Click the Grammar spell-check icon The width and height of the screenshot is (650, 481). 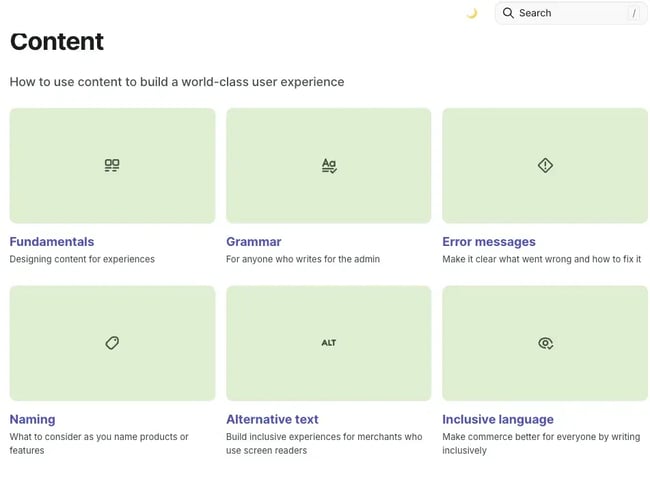coord(329,165)
